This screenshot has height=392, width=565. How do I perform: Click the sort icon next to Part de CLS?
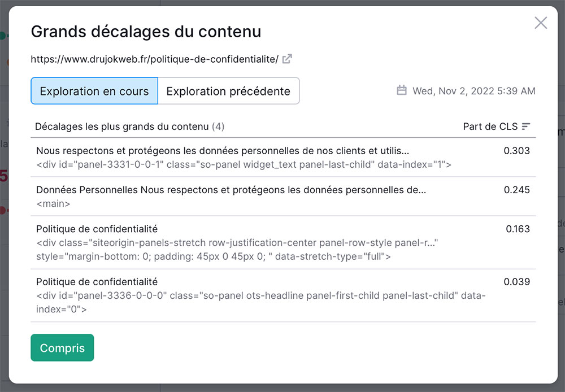pyautogui.click(x=526, y=127)
